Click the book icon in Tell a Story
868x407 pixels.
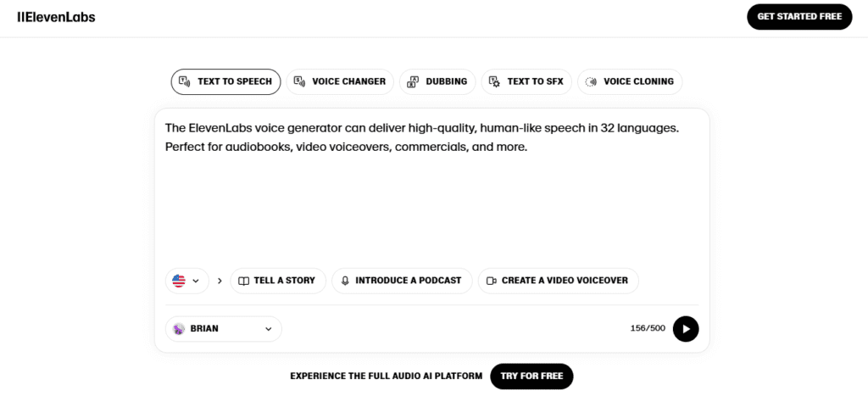243,281
